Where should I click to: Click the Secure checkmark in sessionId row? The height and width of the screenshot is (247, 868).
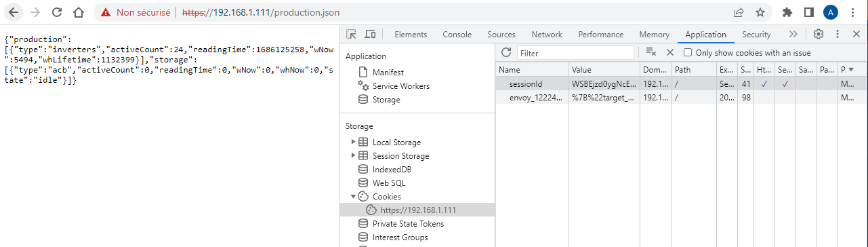[785, 84]
